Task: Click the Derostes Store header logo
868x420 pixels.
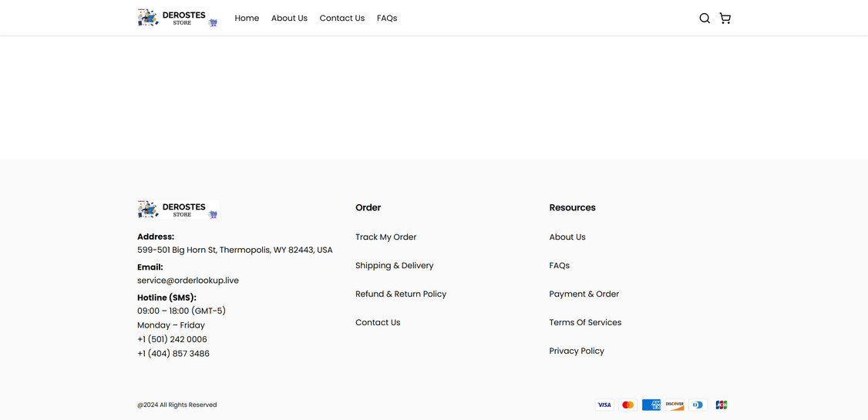Action: click(178, 18)
